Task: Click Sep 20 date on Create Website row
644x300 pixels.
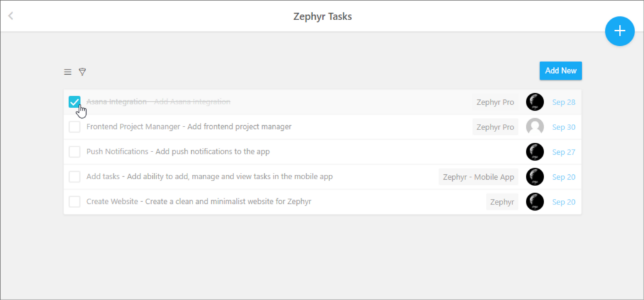Action: point(563,202)
